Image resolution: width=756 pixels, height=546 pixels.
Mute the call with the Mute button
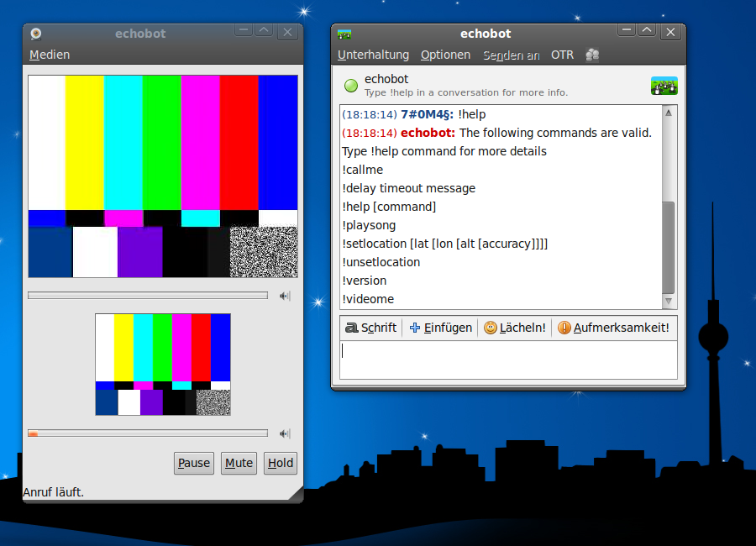(x=239, y=463)
